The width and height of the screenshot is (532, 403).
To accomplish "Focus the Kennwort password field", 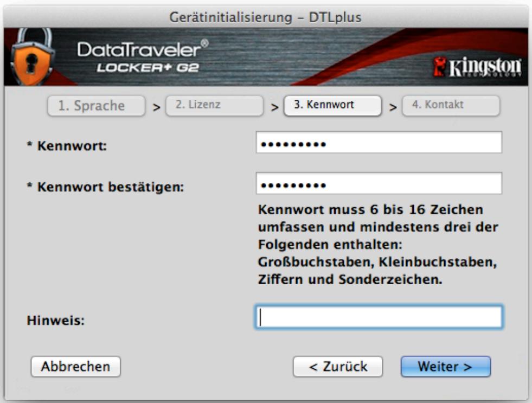I will click(379, 143).
